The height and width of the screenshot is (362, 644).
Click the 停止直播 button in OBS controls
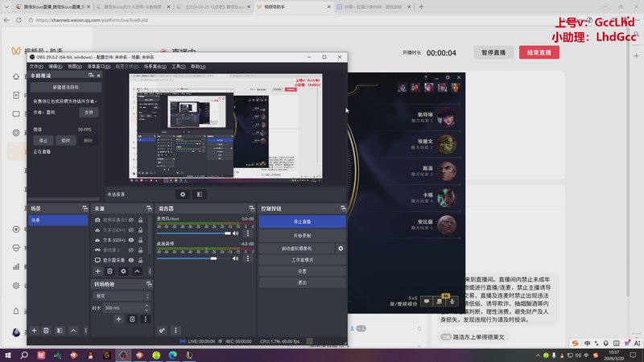[x=302, y=222]
